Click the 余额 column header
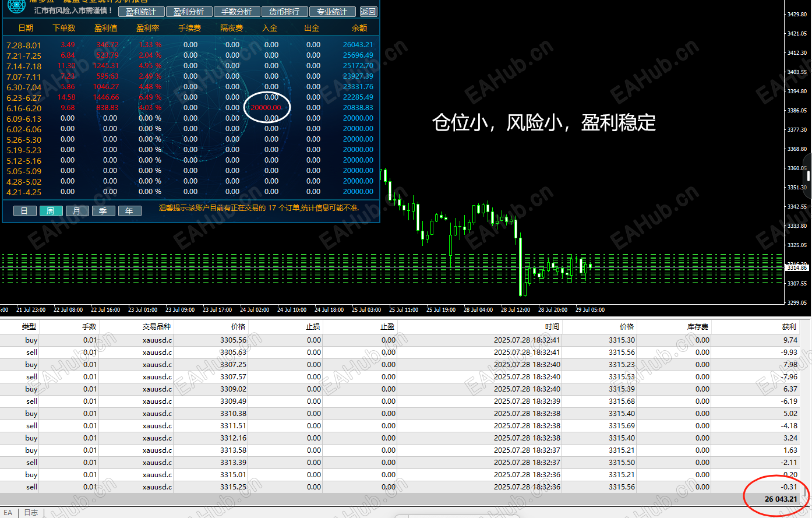 point(359,28)
